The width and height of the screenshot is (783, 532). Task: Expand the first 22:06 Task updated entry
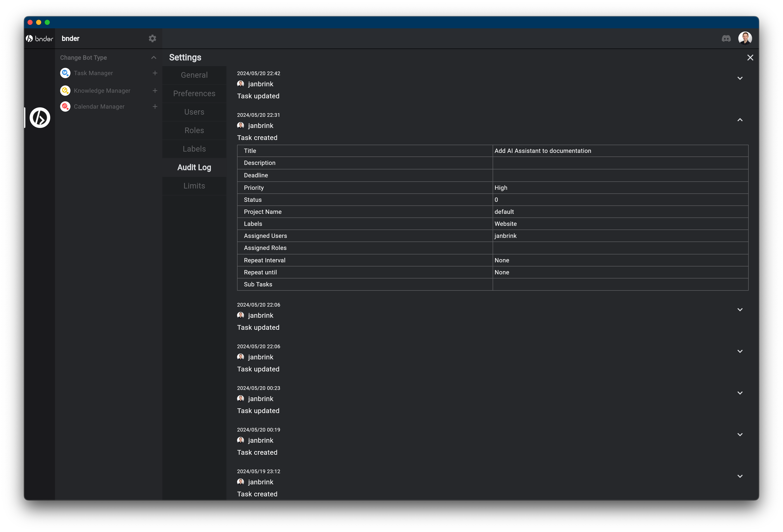coord(740,310)
